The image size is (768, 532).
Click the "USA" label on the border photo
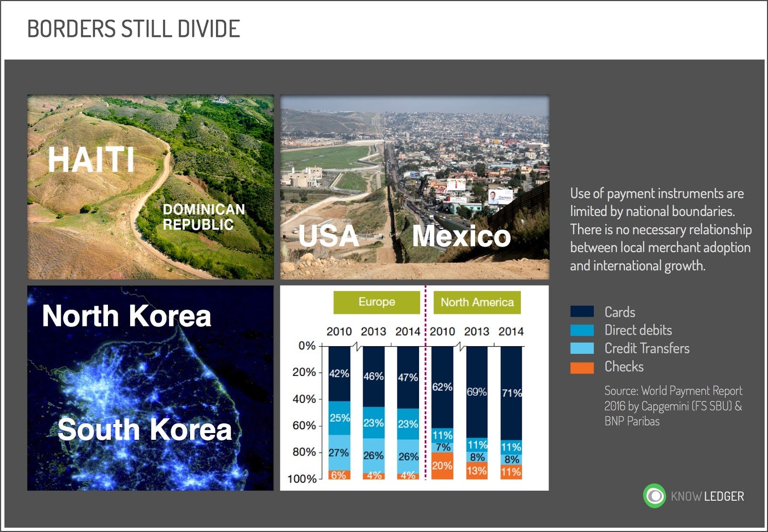click(x=328, y=236)
